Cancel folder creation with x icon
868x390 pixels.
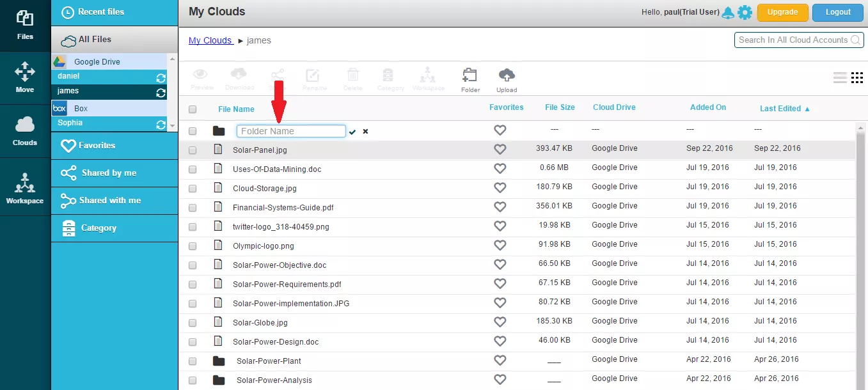point(366,132)
